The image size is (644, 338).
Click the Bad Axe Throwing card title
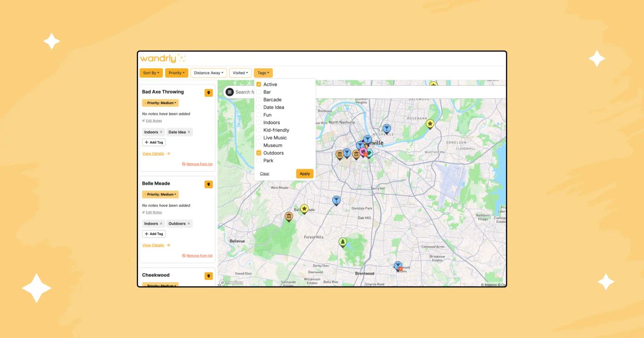click(163, 92)
